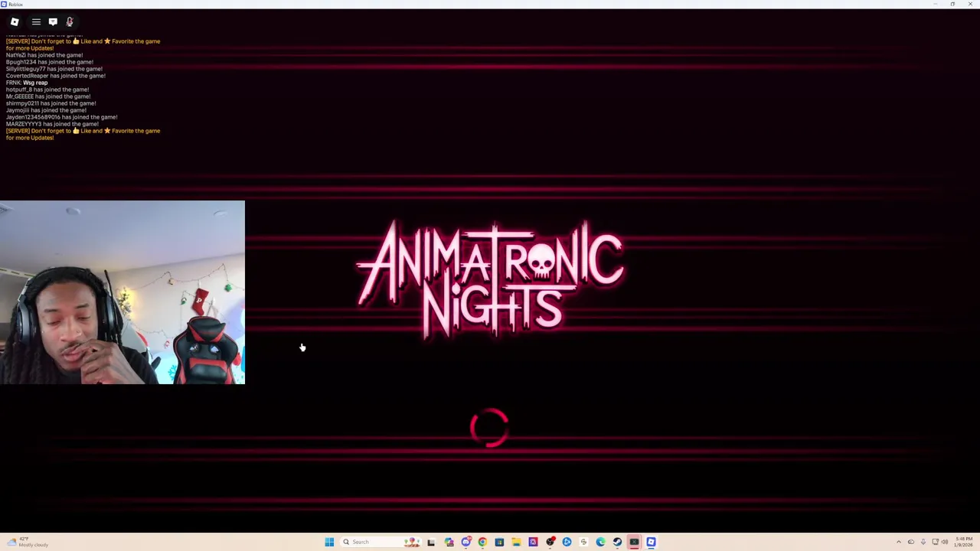
Task: Launch Google Chrome from the taskbar
Action: click(x=482, y=542)
